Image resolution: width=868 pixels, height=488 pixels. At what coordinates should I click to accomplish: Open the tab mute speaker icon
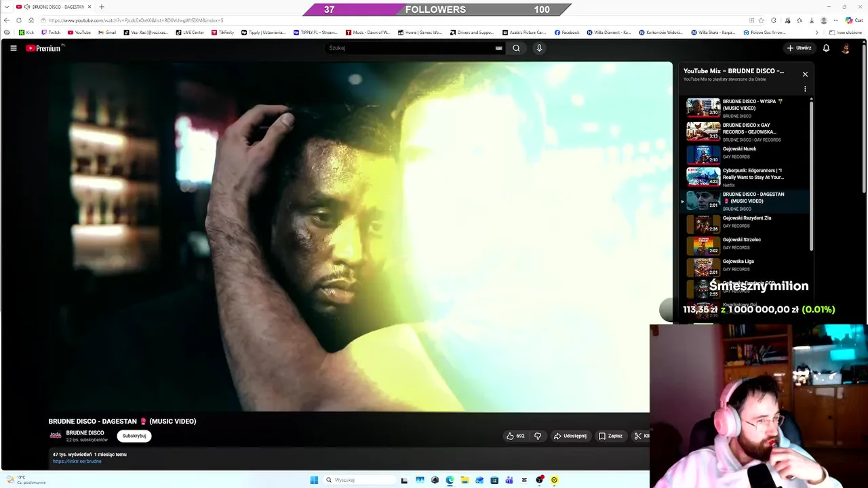(27, 7)
